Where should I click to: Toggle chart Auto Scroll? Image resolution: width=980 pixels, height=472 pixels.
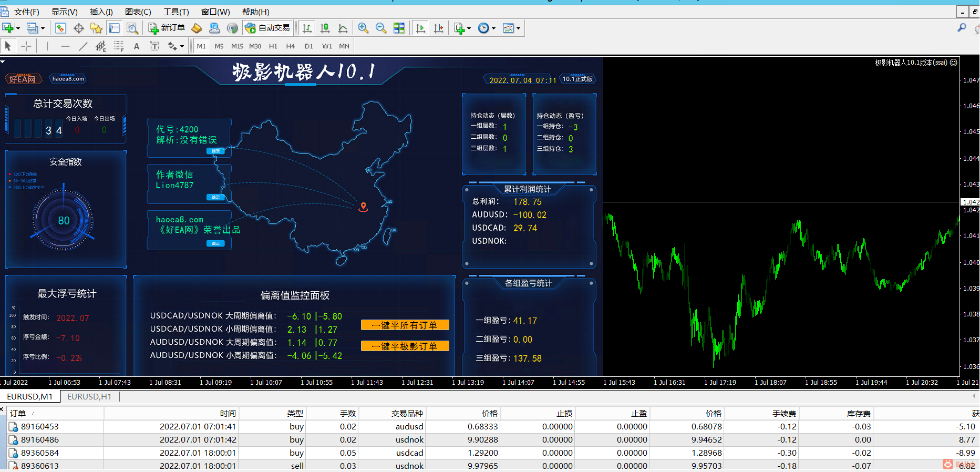pyautogui.click(x=421, y=28)
